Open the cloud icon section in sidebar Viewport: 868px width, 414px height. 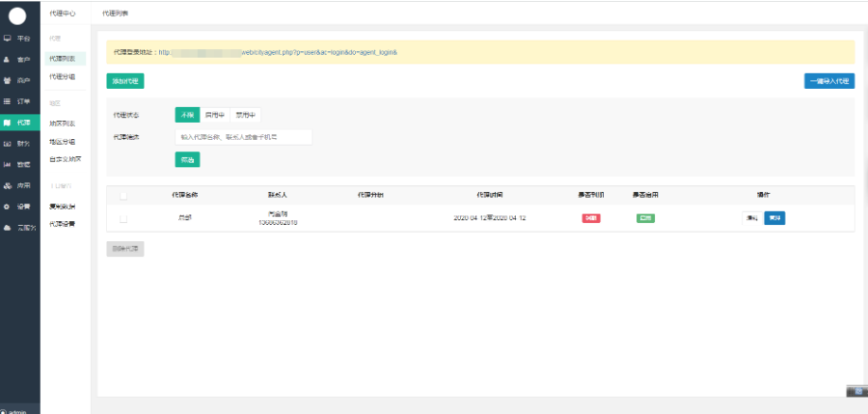(19, 228)
